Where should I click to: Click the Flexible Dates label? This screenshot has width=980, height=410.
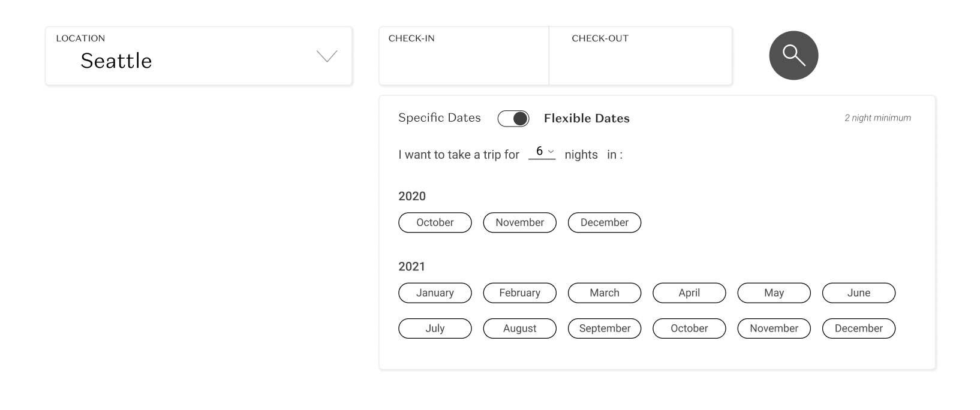pos(587,119)
